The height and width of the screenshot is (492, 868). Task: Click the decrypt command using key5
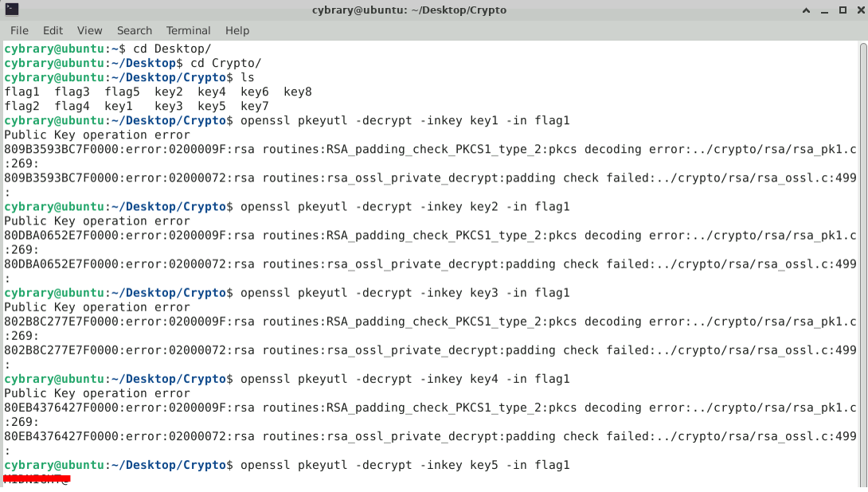(x=405, y=465)
